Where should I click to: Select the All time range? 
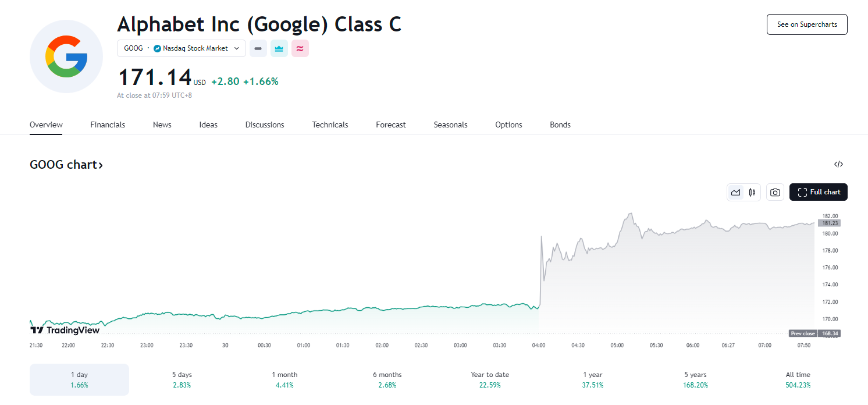[798, 379]
